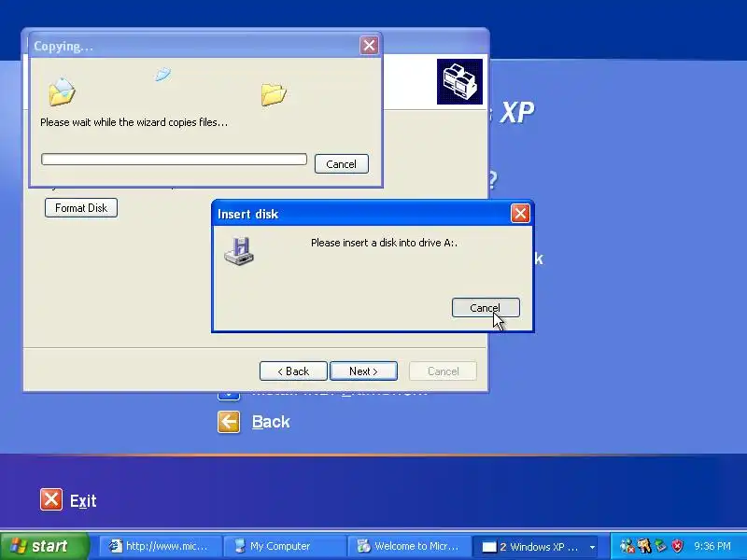Click the source folder icon in Copying dialog
The height and width of the screenshot is (560, 747).
click(x=62, y=91)
